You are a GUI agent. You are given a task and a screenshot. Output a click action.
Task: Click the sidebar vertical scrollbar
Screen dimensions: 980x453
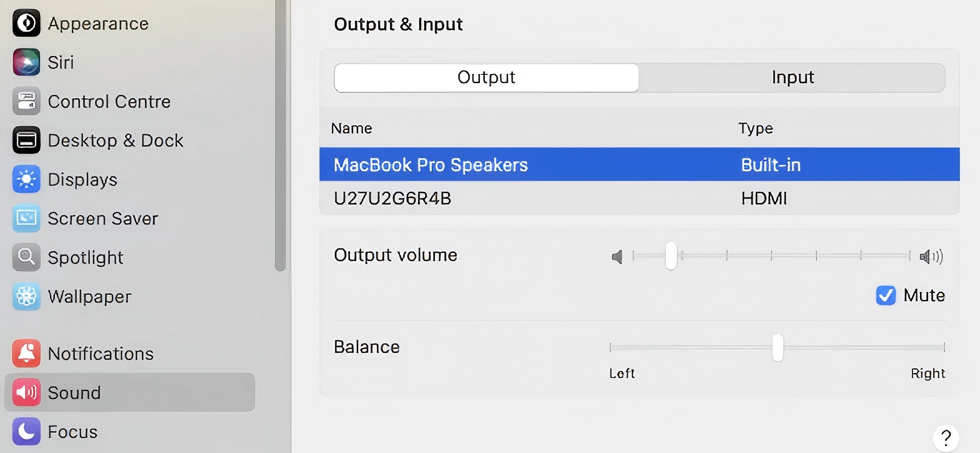click(280, 135)
